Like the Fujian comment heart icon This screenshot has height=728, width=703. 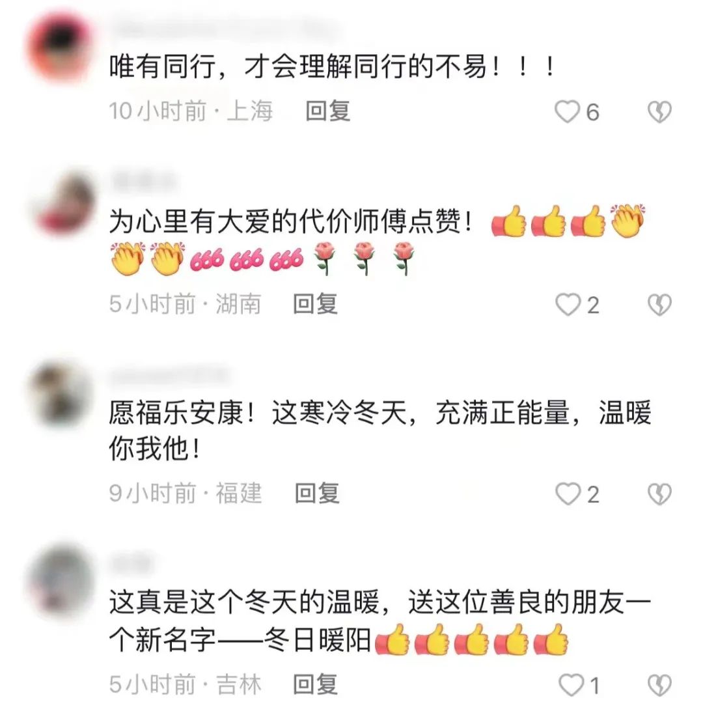point(568,494)
